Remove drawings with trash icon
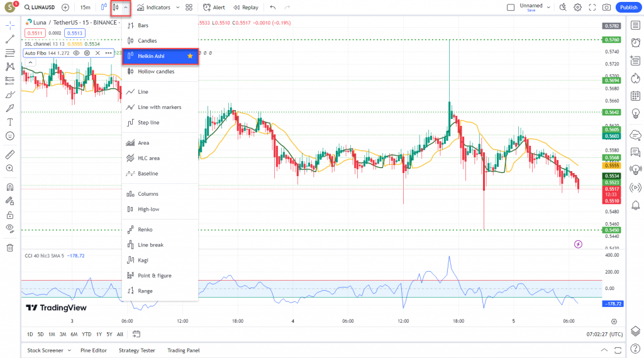The width and height of the screenshot is (644, 358). point(10,247)
